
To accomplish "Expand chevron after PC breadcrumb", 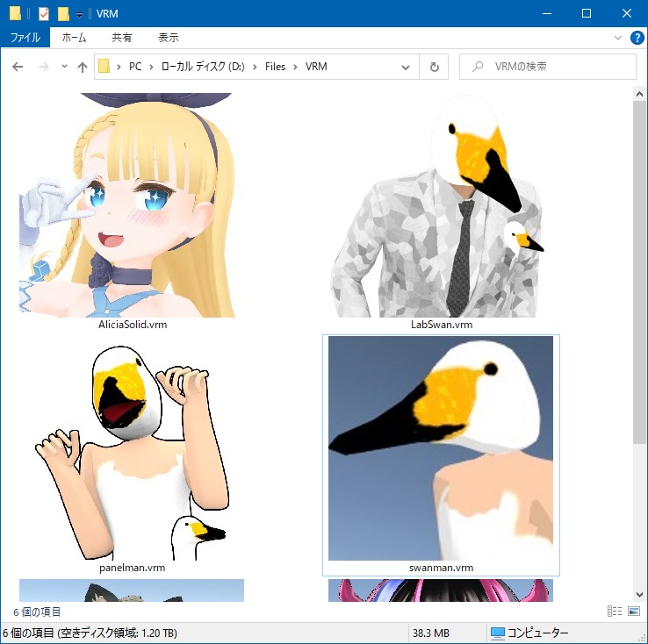I will (151, 67).
